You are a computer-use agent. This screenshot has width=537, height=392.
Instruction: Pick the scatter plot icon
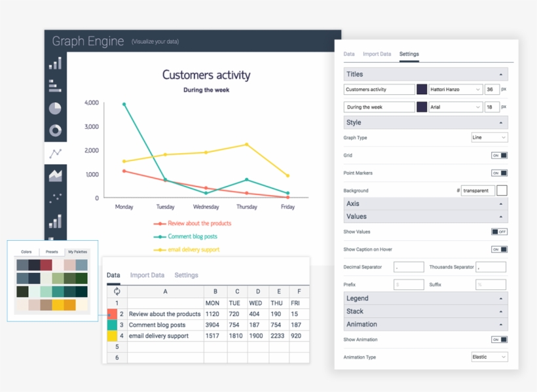pyautogui.click(x=56, y=197)
